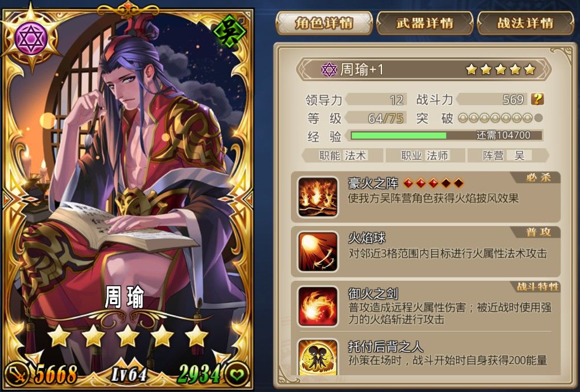Click the 周瑜+1 name header bar
Screen dimensions: 580x392
click(425, 69)
